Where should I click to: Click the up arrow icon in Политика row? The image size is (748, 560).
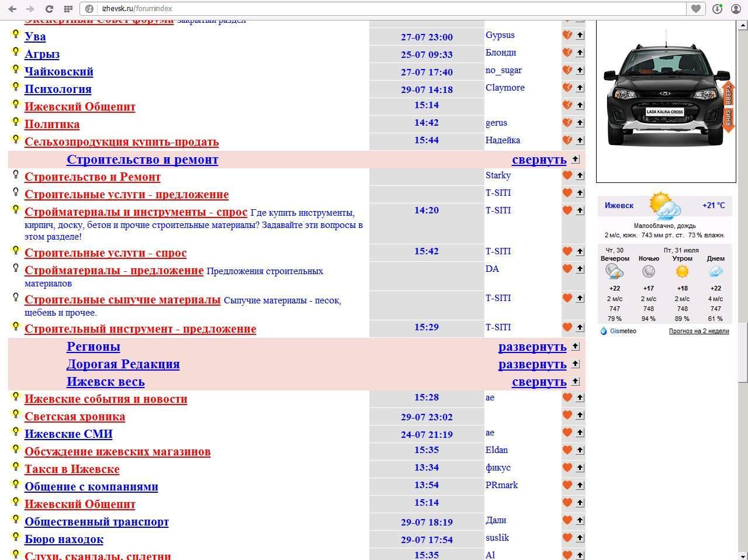pyautogui.click(x=580, y=123)
